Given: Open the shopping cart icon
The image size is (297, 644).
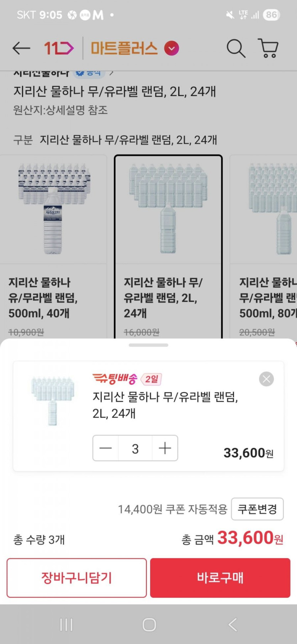Looking at the screenshot, I should [268, 48].
